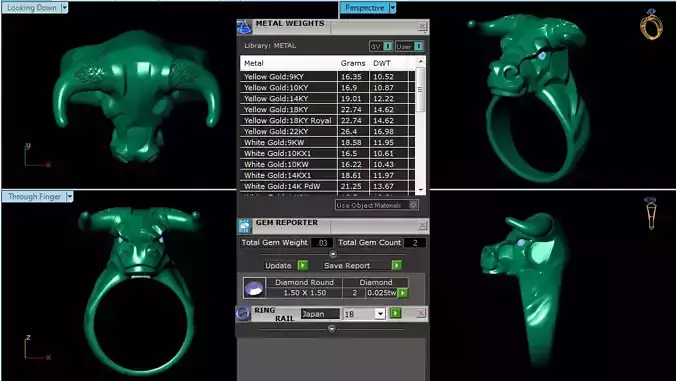
Task: Click the metal list scroll up arrow
Action: [421, 62]
